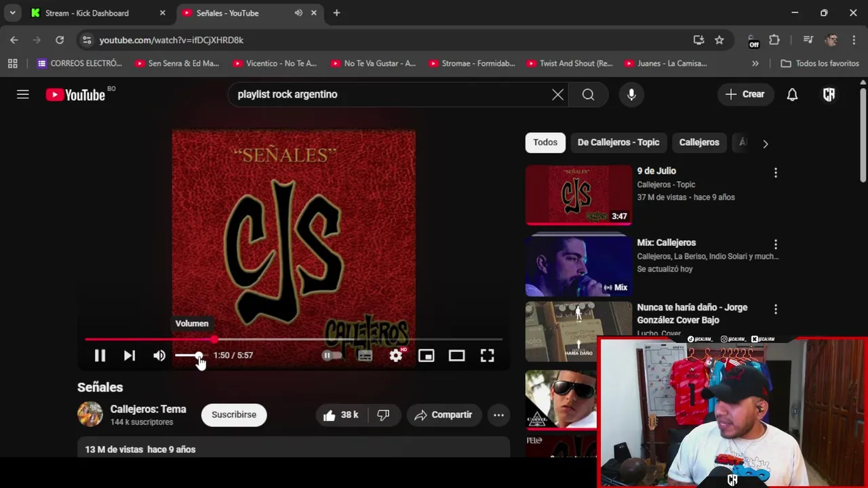This screenshot has width=868, height=488.
Task: Select the Callejeros filter chip
Action: pos(699,142)
